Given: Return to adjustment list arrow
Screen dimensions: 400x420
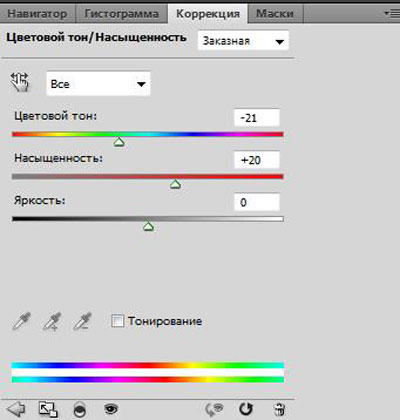Looking at the screenshot, I should [16, 409].
